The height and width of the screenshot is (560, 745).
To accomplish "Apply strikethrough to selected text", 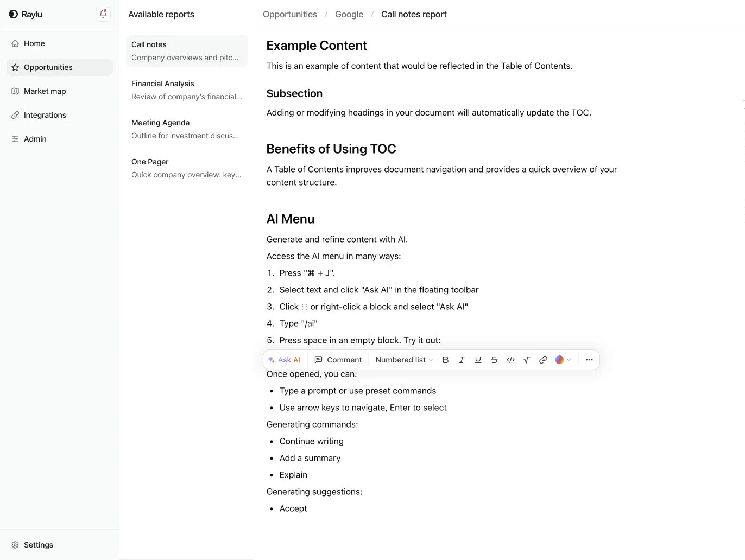I will pos(494,360).
